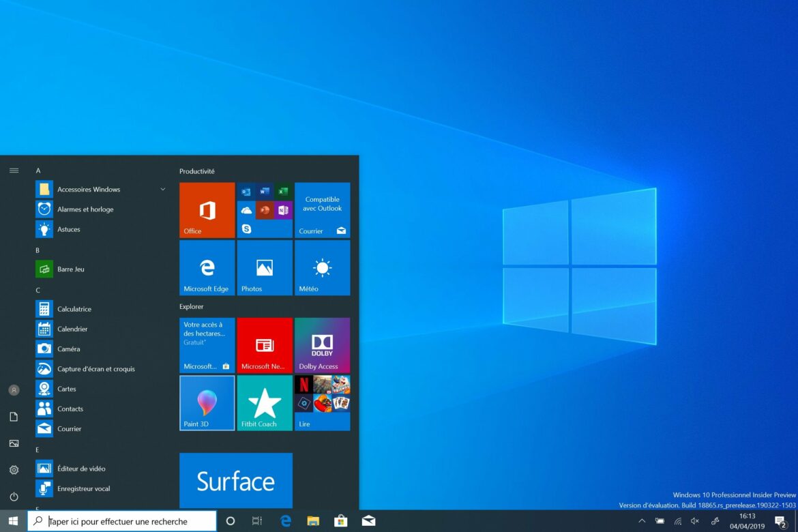
Task: Open the Météo weather tile
Action: [x=322, y=267]
